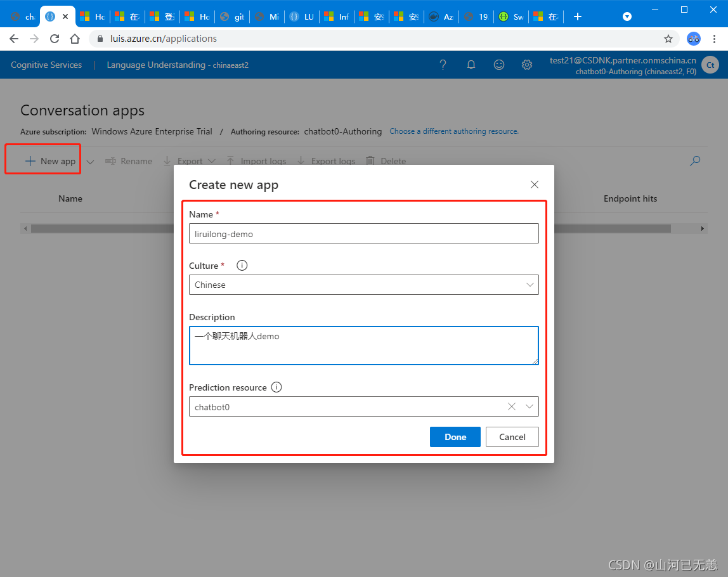Choose a different authoring resource link
The height and width of the screenshot is (577, 728).
(x=454, y=131)
